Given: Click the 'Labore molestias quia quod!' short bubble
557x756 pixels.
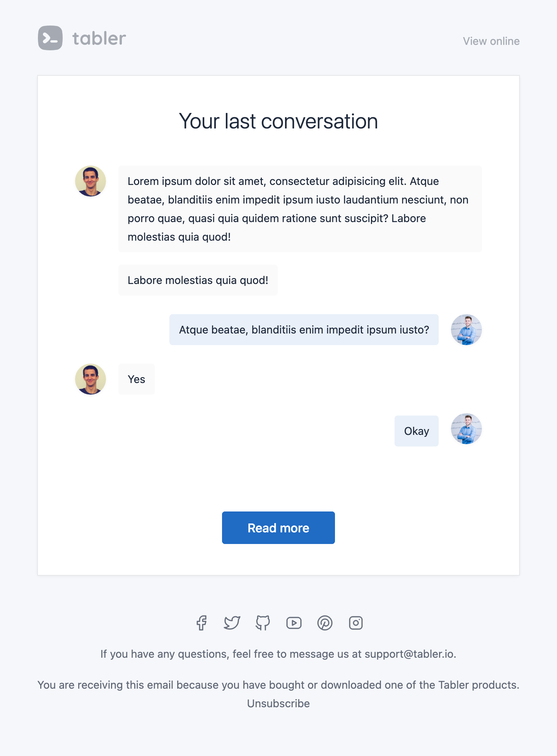Looking at the screenshot, I should [x=198, y=280].
